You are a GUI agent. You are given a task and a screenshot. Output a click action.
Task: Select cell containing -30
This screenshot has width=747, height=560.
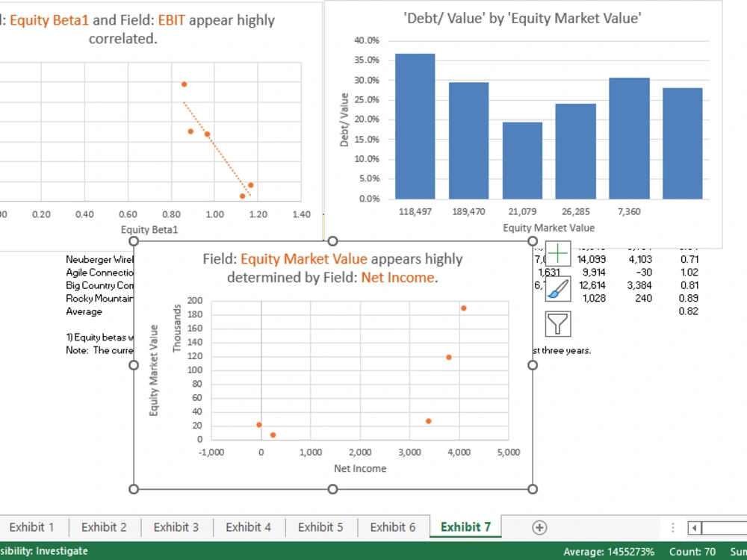(x=644, y=273)
